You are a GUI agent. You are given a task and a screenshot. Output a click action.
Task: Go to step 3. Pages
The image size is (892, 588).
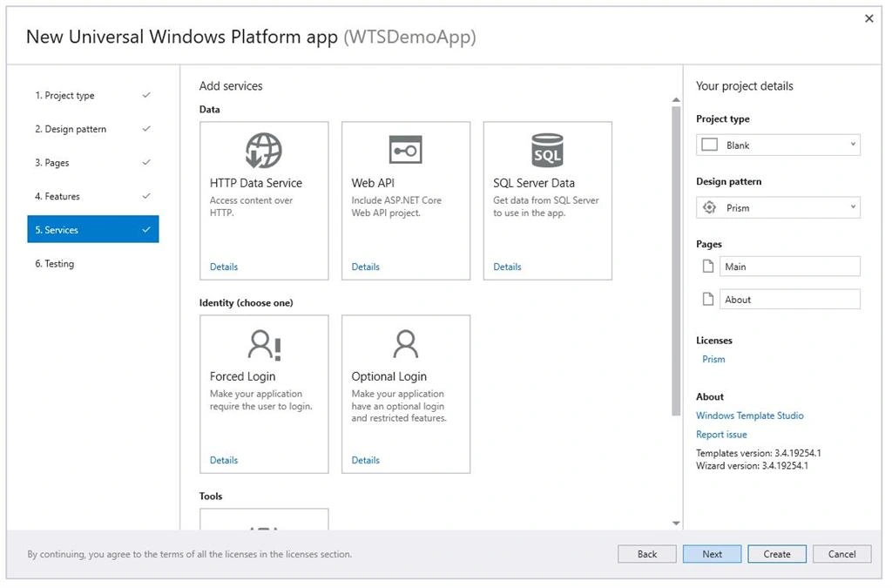pyautogui.click(x=93, y=163)
